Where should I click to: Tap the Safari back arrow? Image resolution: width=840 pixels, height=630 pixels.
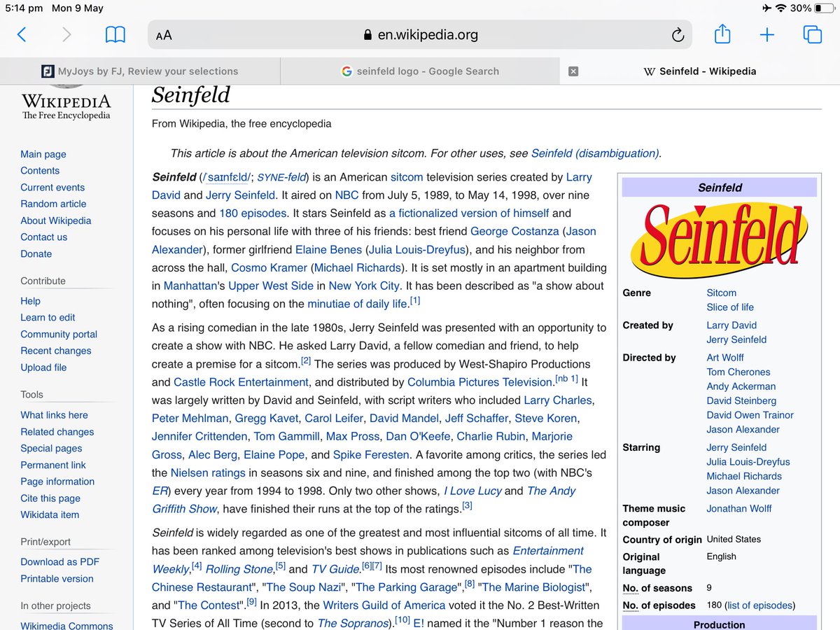(22, 34)
